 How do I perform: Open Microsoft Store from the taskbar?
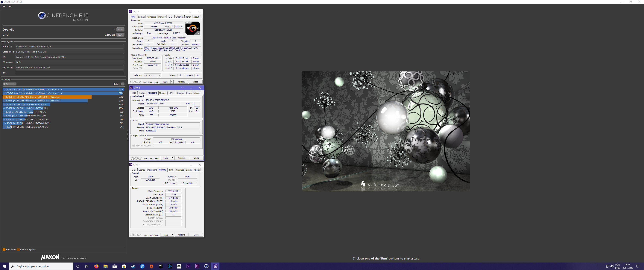pyautogui.click(x=124, y=266)
